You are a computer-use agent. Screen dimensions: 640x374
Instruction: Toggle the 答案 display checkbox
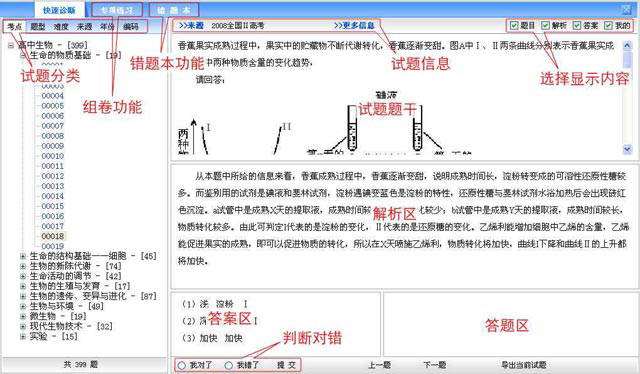coord(577,25)
